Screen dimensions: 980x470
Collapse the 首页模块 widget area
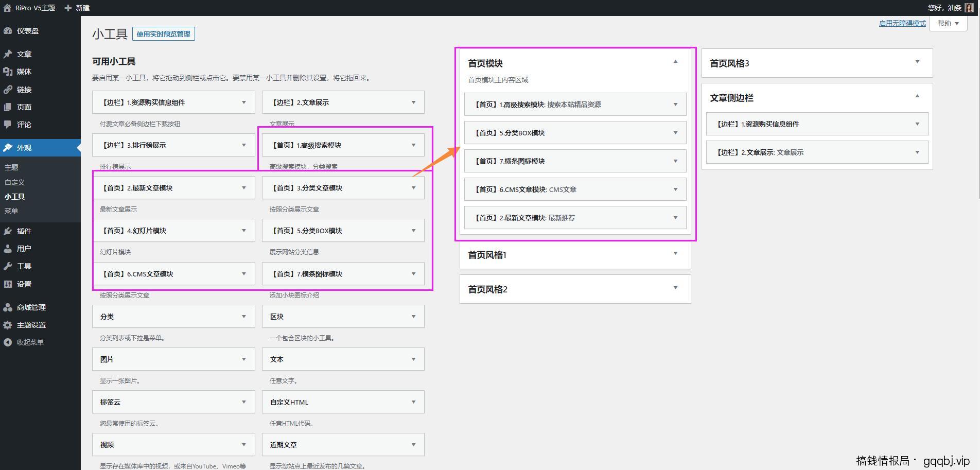click(675, 61)
